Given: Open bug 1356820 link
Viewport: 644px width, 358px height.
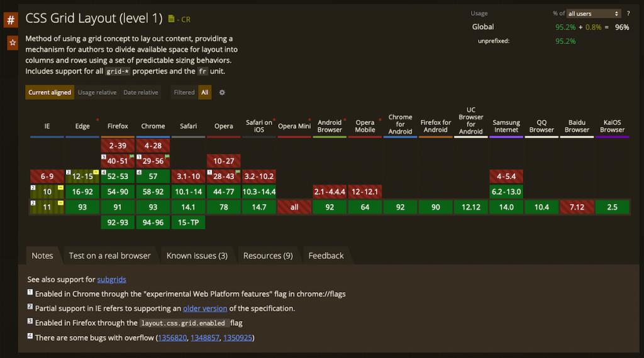Looking at the screenshot, I should pos(172,338).
